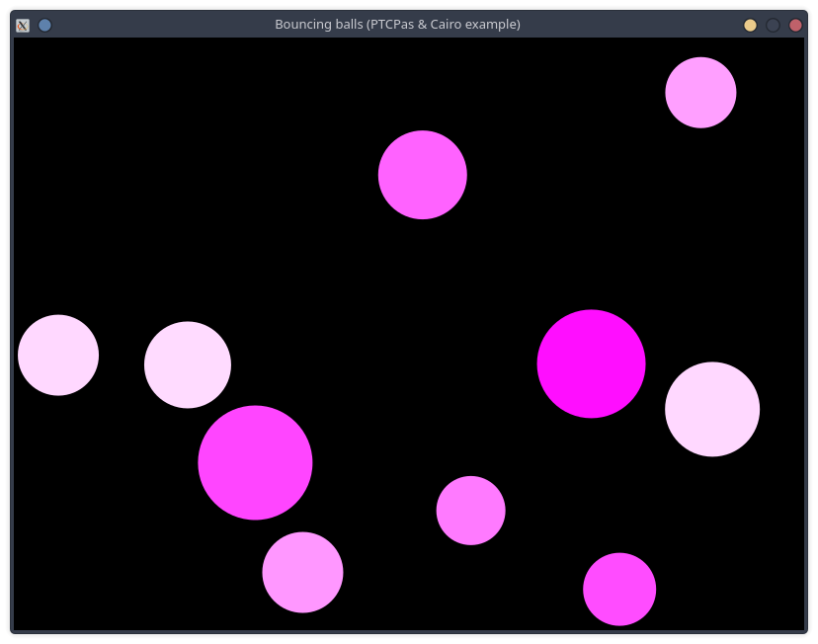Click the light pink ball near the bottom center
The width and height of the screenshot is (818, 644).
click(302, 572)
